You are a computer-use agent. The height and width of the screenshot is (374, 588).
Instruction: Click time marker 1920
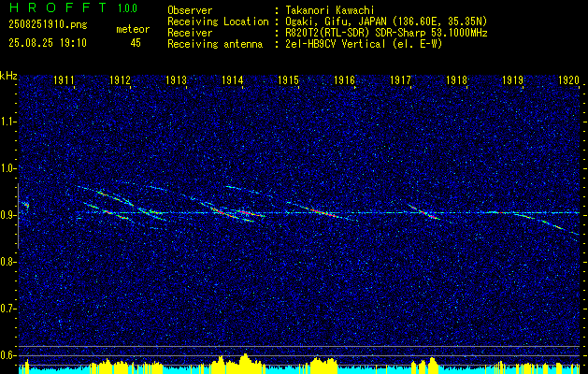tap(568, 79)
